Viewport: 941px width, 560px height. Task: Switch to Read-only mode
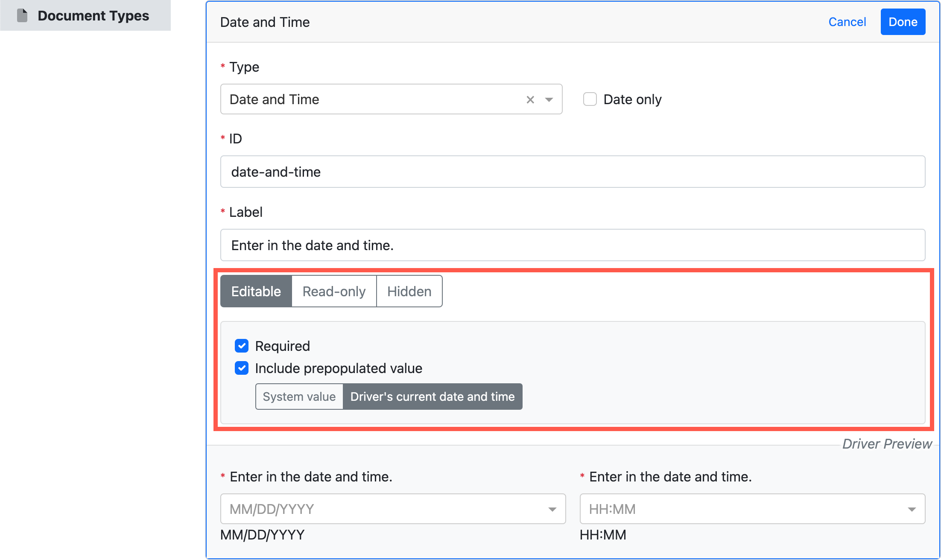coord(334,291)
